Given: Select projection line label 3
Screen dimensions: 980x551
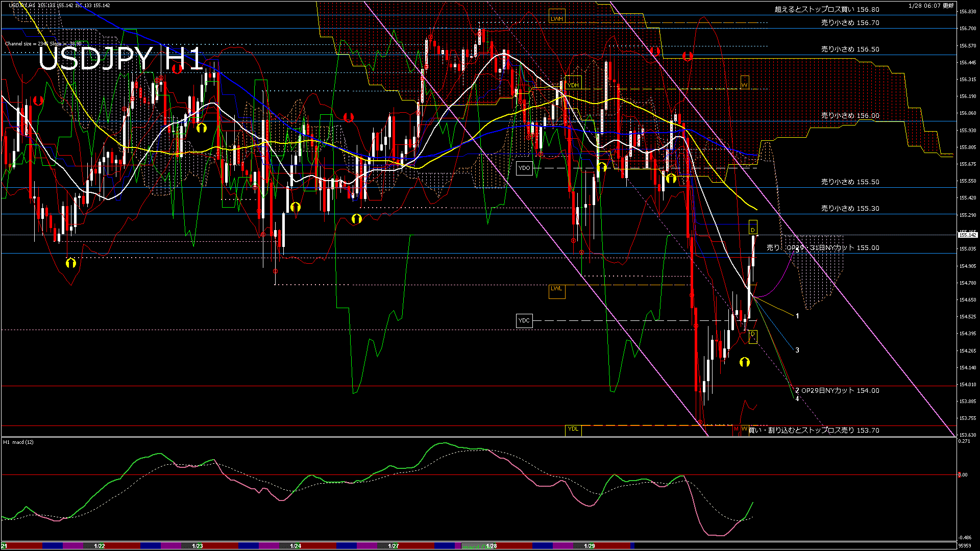Looking at the screenshot, I should [x=797, y=350].
